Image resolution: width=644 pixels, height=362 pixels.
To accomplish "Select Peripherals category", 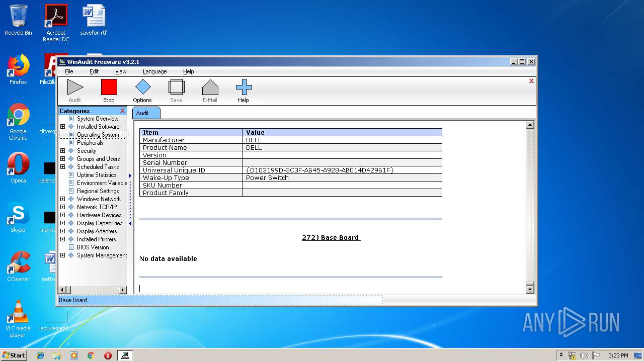I will [x=90, y=143].
